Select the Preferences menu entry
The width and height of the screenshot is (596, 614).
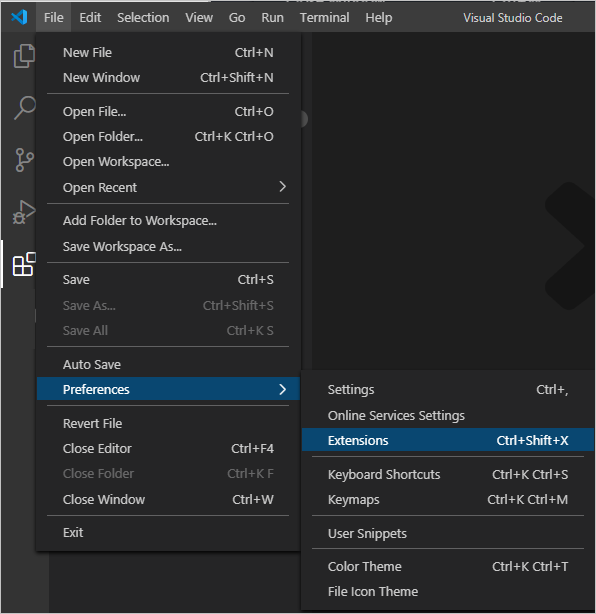tap(168, 389)
